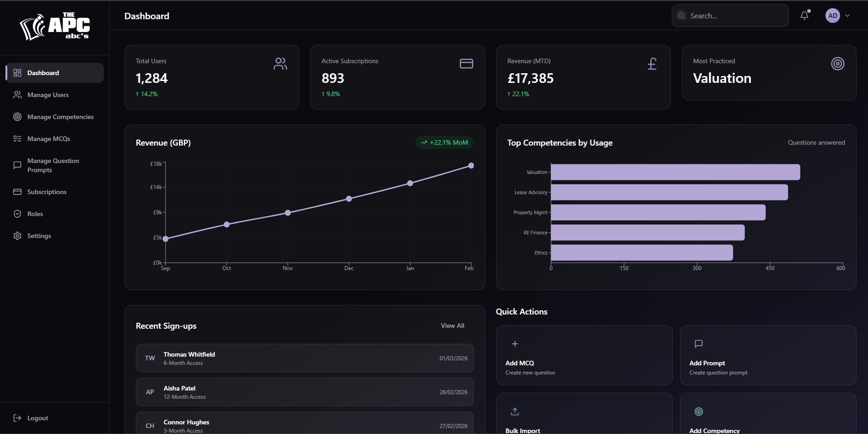Click the plus icon on Add MCQ

click(514, 344)
